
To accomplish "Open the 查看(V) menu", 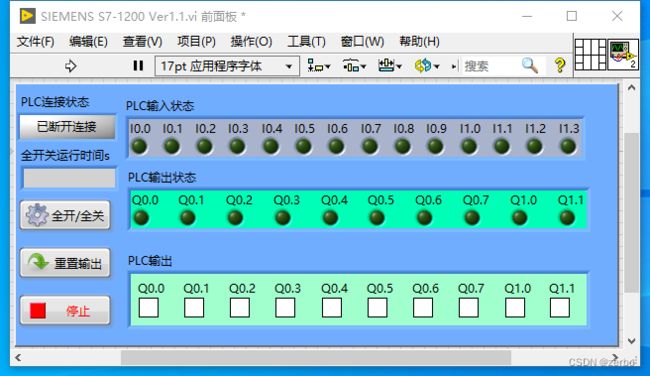I will 143,41.
